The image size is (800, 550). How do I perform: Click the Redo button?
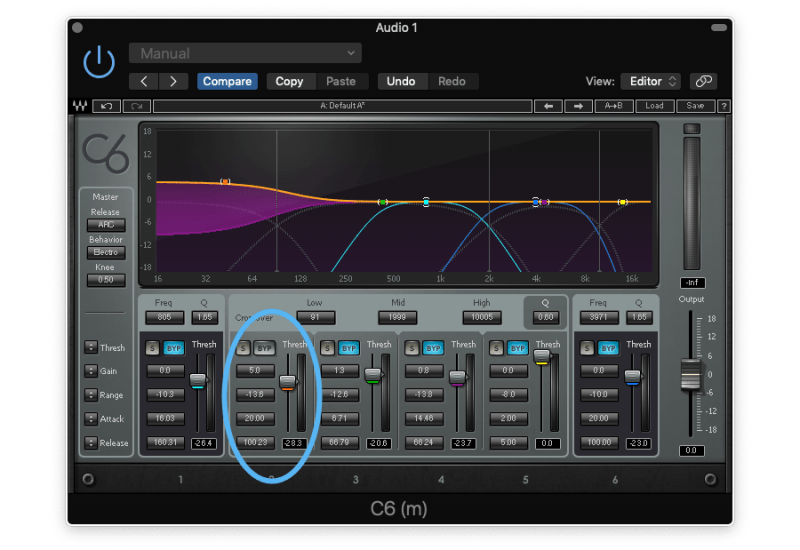click(x=452, y=82)
